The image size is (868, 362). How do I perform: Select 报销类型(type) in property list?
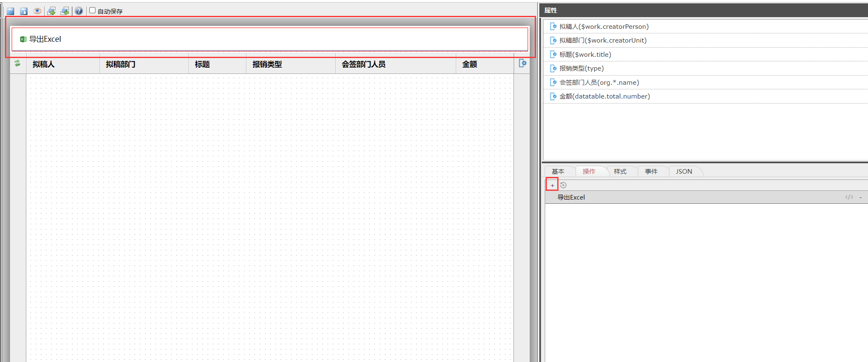click(706, 68)
